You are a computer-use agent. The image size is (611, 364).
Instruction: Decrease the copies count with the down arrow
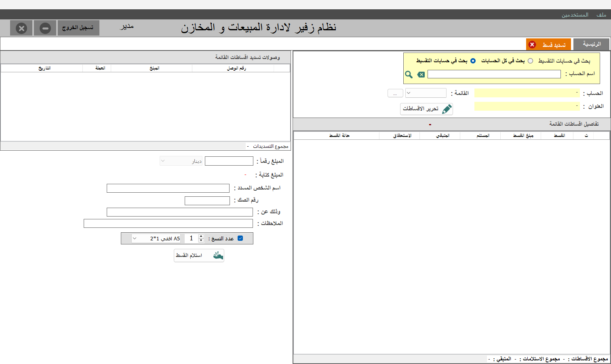201,240
